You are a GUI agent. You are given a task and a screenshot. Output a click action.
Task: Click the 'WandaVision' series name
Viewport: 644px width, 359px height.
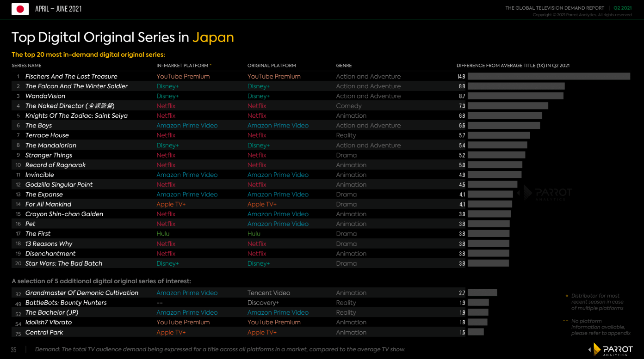click(45, 96)
